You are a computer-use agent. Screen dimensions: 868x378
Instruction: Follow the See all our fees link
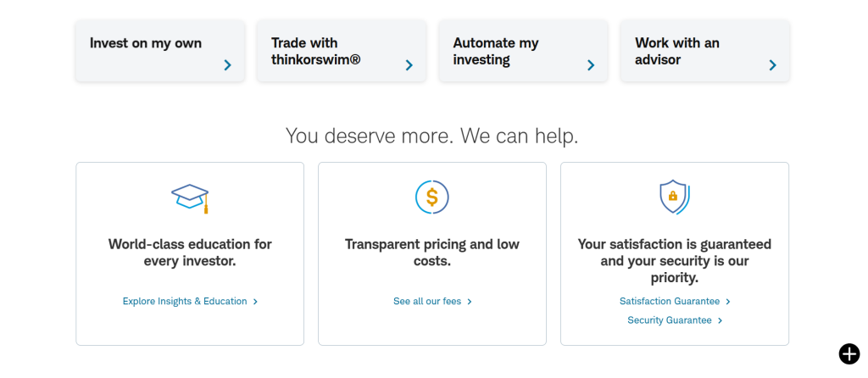pos(427,301)
